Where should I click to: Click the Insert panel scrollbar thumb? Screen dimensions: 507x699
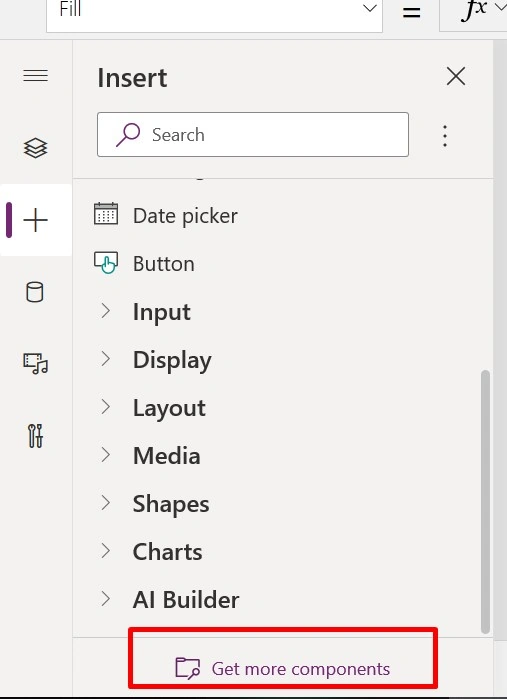click(x=486, y=502)
